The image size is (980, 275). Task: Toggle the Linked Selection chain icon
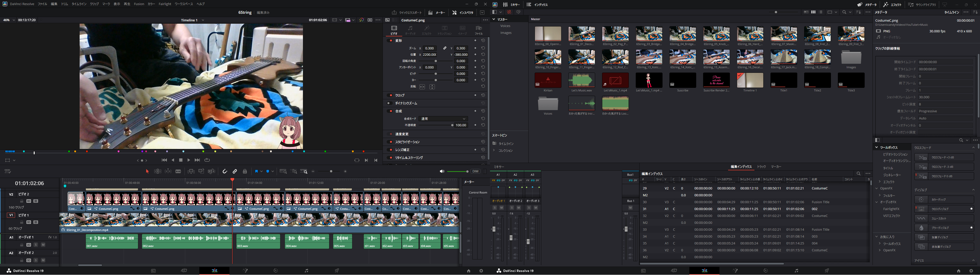(235, 171)
